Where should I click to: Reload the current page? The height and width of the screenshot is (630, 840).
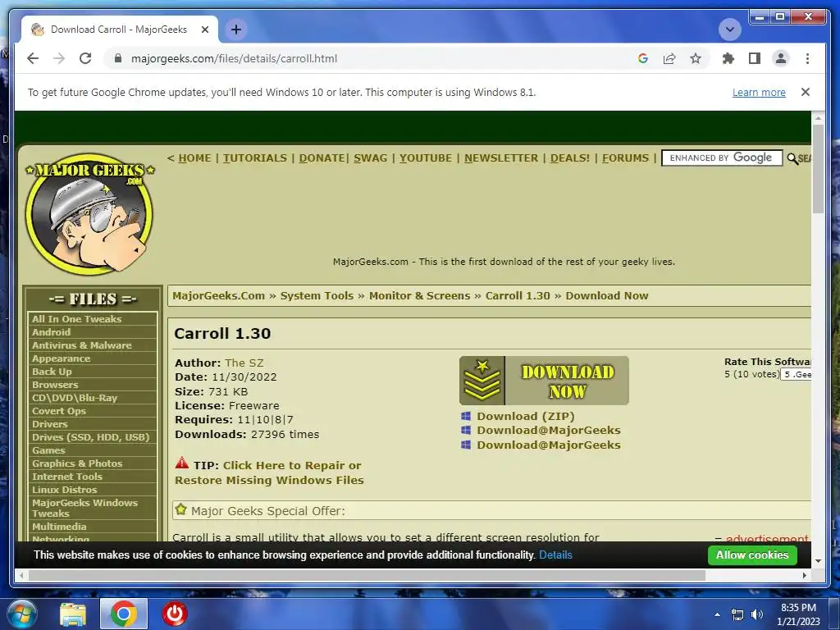[85, 58]
